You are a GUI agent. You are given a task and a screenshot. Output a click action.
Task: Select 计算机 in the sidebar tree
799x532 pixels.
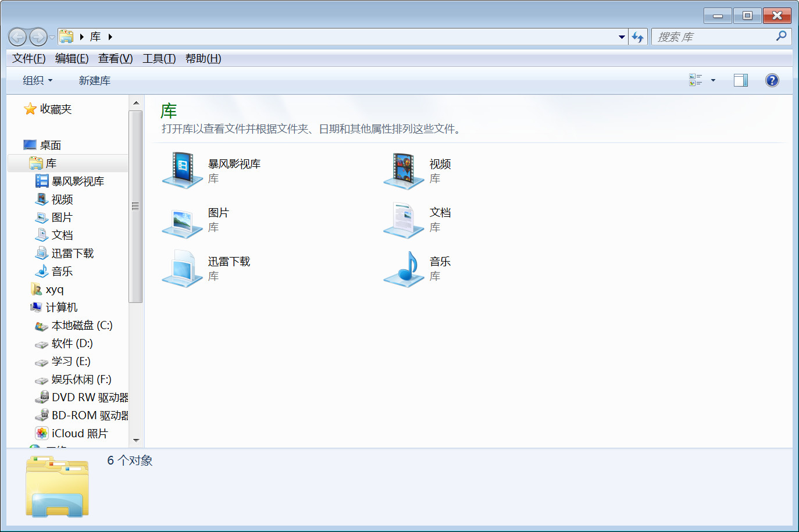click(53, 308)
